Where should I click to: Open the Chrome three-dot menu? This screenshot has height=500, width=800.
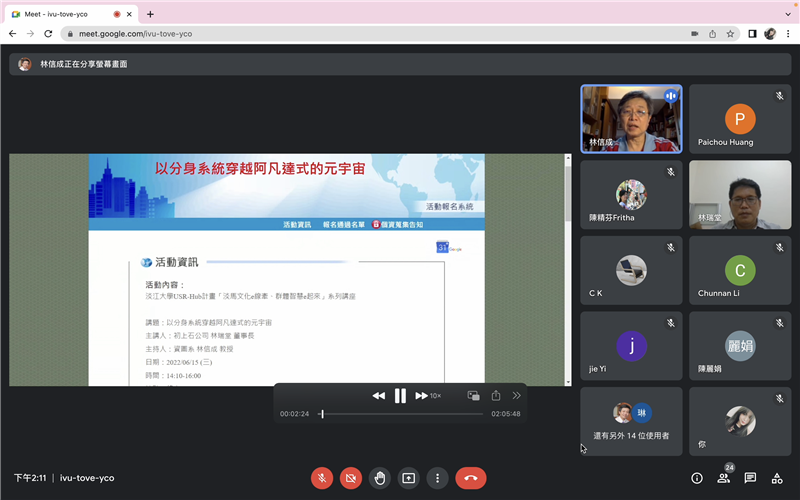pyautogui.click(x=788, y=33)
